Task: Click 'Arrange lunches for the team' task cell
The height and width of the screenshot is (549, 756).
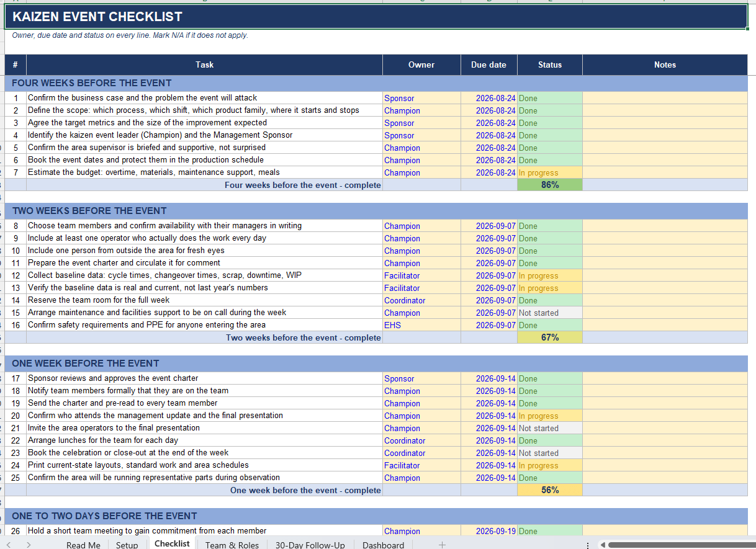Action: coord(204,440)
